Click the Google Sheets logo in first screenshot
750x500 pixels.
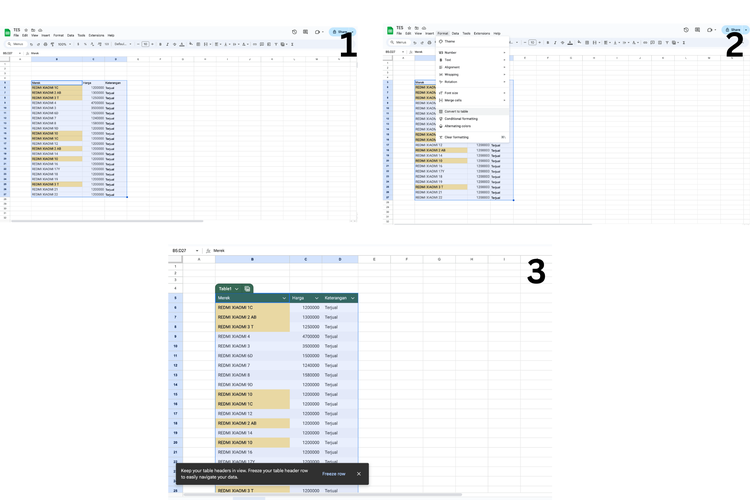[8, 32]
